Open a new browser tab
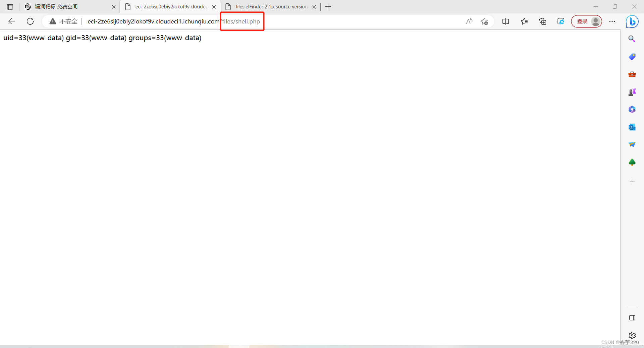 (328, 7)
